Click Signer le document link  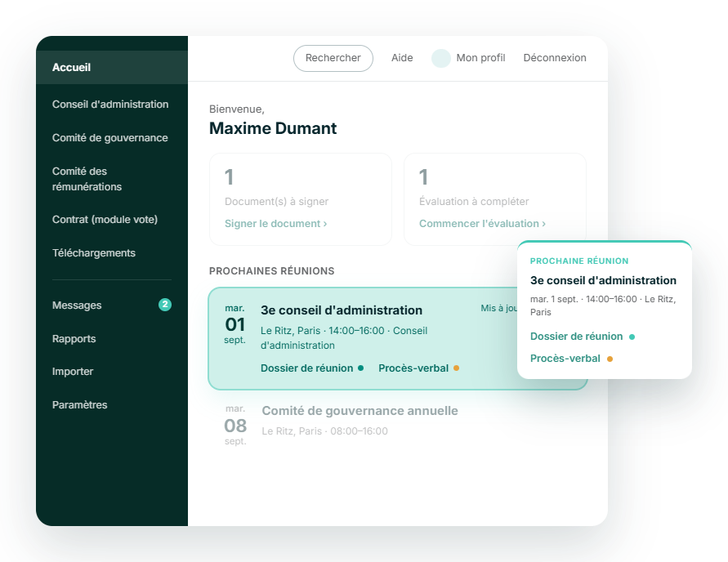point(276,224)
